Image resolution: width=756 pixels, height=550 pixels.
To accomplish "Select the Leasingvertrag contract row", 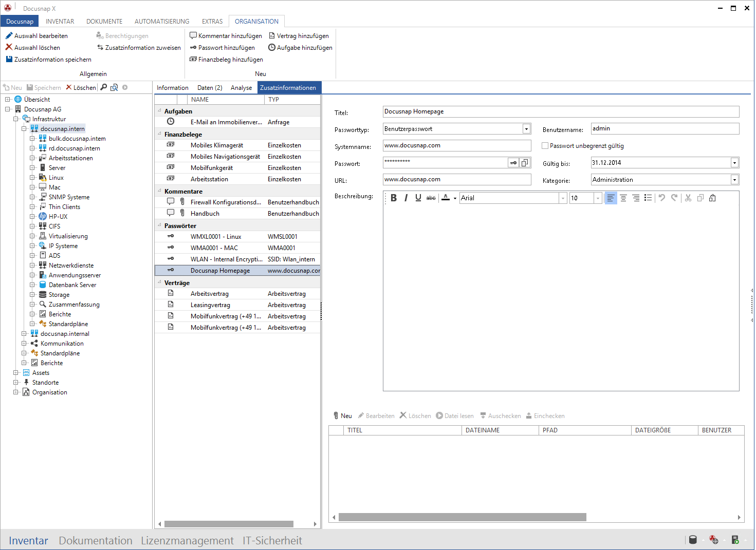I will pos(237,305).
